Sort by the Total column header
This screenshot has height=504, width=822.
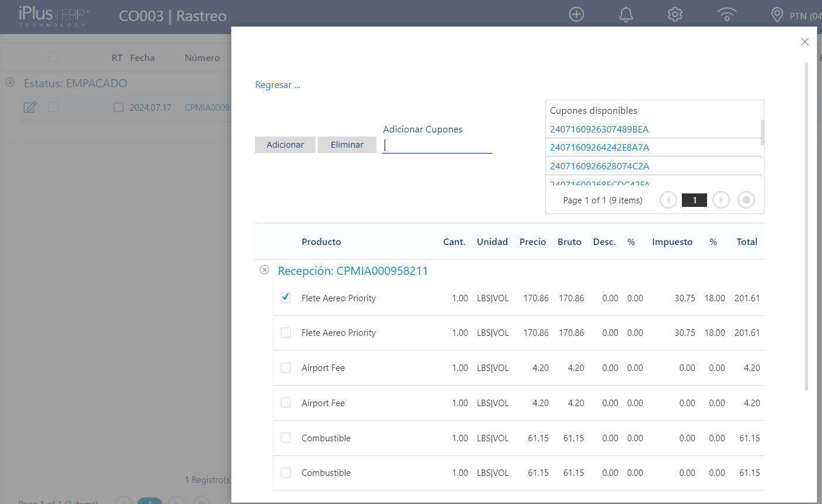tap(747, 241)
